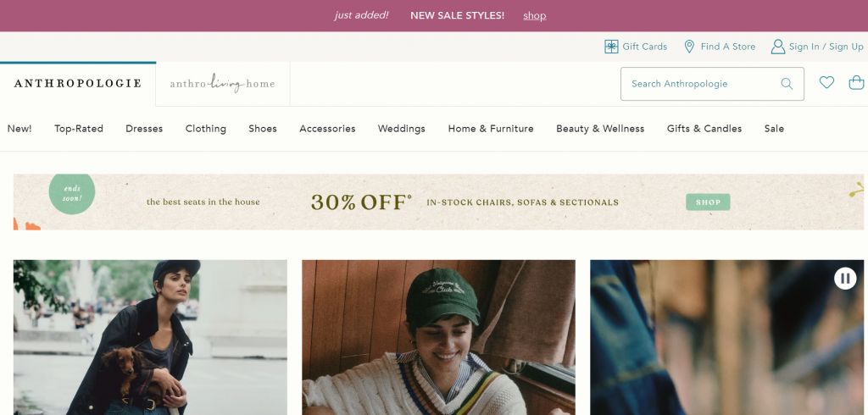868x415 pixels.
Task: Click the search magnifying glass icon
Action: [x=787, y=84]
